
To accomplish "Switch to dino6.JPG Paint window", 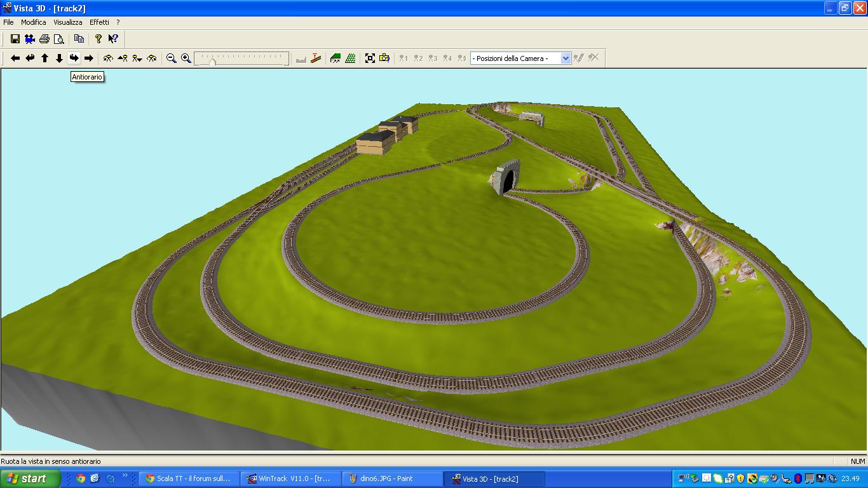I will 392,479.
